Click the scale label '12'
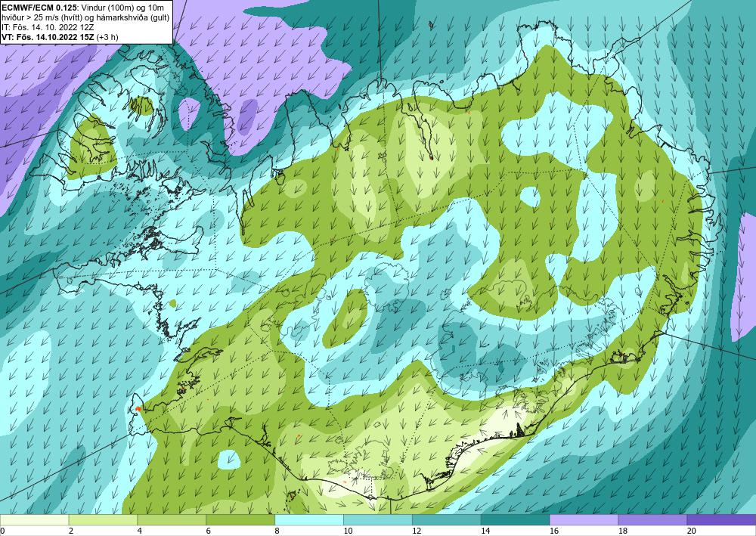 point(417,531)
